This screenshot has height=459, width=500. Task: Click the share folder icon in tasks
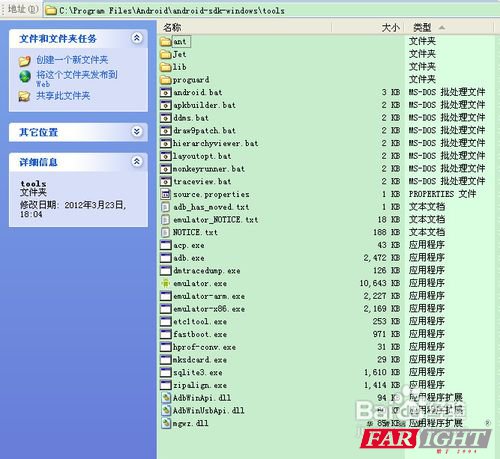(24, 96)
